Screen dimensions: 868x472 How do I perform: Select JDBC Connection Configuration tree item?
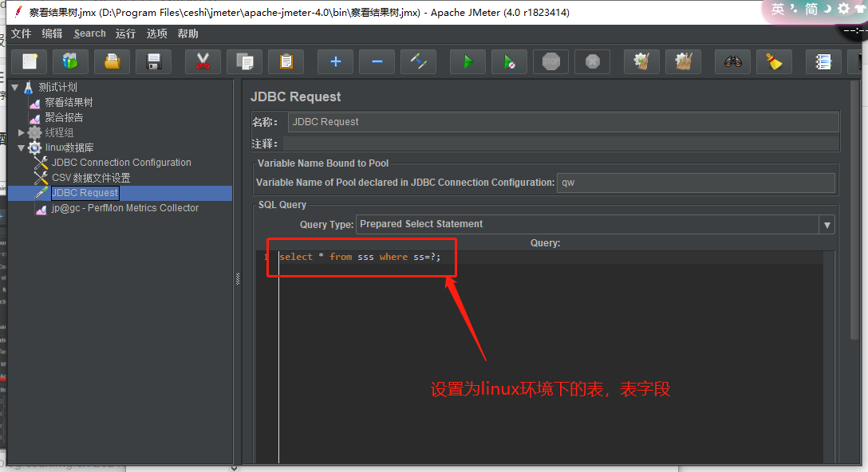121,163
